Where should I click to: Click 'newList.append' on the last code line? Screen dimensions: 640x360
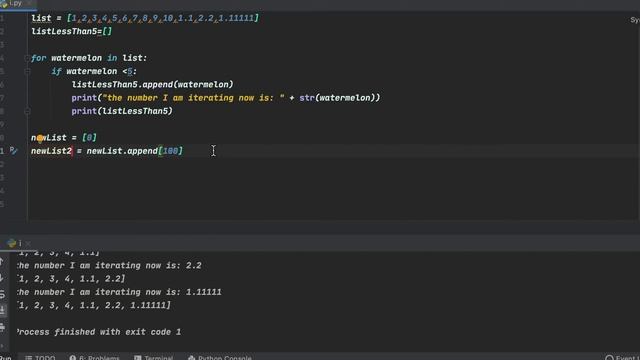[x=122, y=151]
